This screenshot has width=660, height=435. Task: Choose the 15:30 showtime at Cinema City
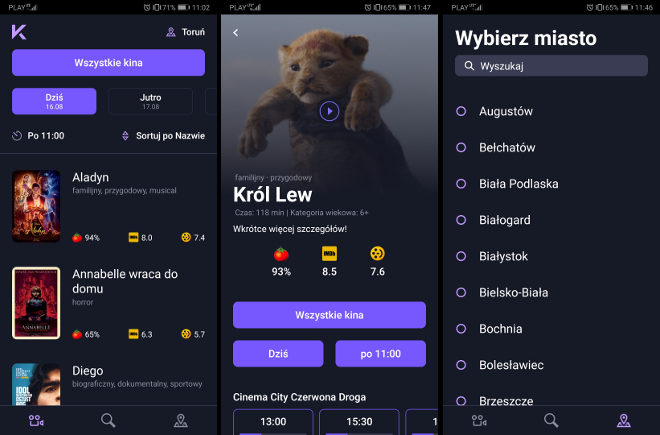[359, 422]
